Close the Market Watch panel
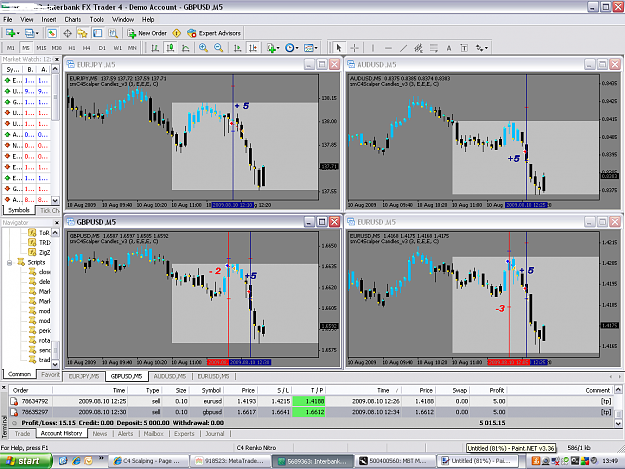The height and width of the screenshot is (469, 625). [x=57, y=59]
